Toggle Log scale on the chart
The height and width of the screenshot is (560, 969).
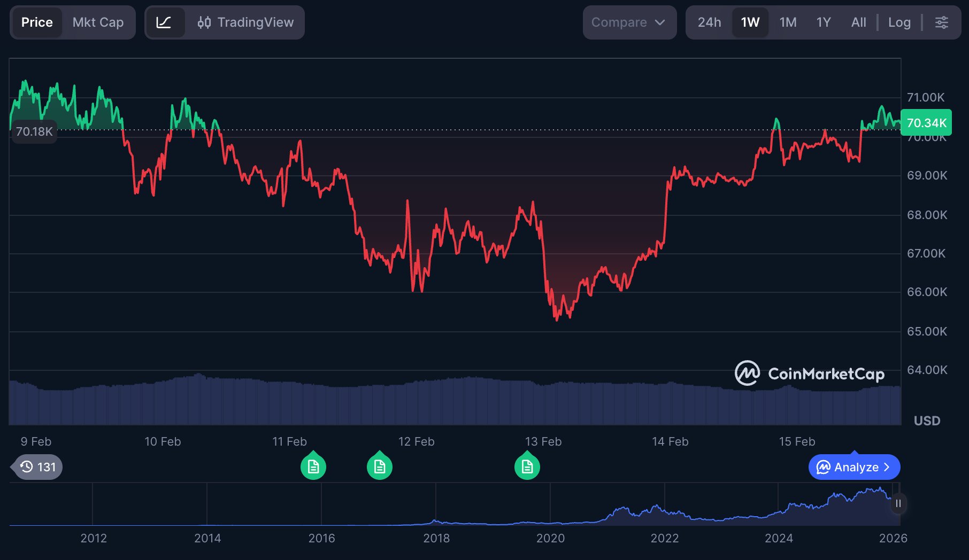(x=899, y=22)
